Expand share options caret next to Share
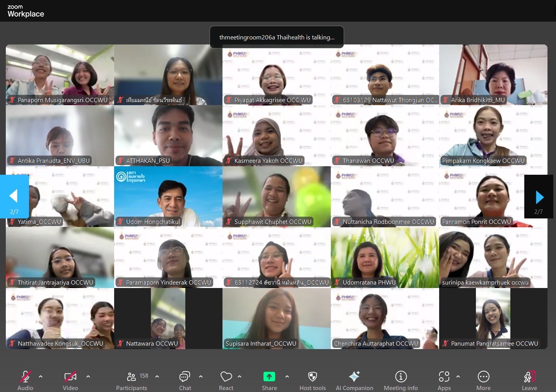 tap(287, 376)
